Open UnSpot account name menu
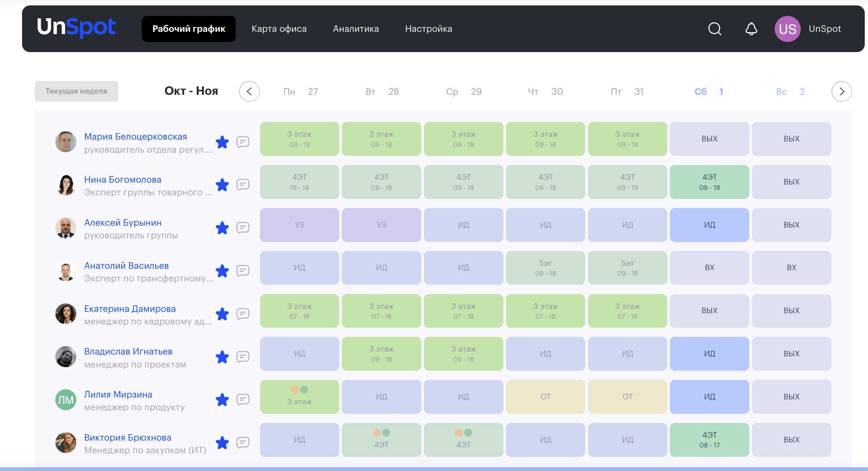Viewport: 868px width, 471px height. click(825, 29)
